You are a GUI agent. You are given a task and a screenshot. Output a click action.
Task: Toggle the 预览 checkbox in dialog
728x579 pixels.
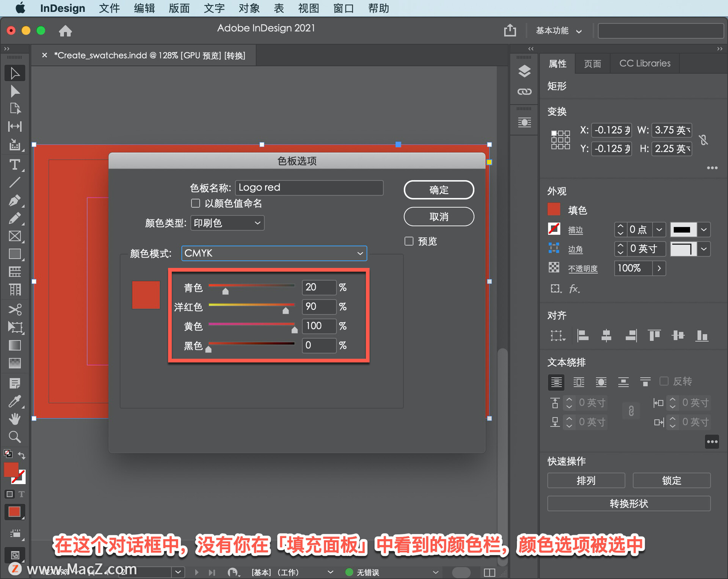coord(409,241)
